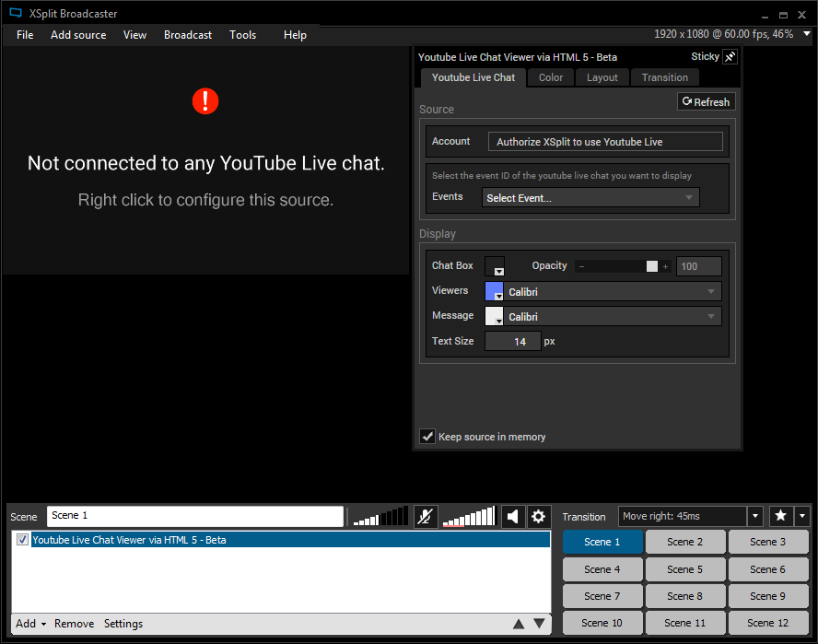818x644 pixels.
Task: Click the Text Size input field
Action: point(513,341)
